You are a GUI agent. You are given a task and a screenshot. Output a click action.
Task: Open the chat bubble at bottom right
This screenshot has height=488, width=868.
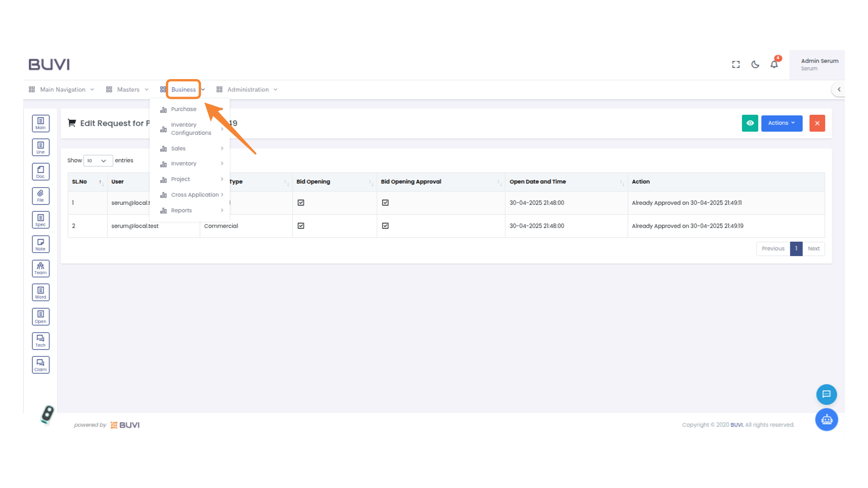pos(826,394)
